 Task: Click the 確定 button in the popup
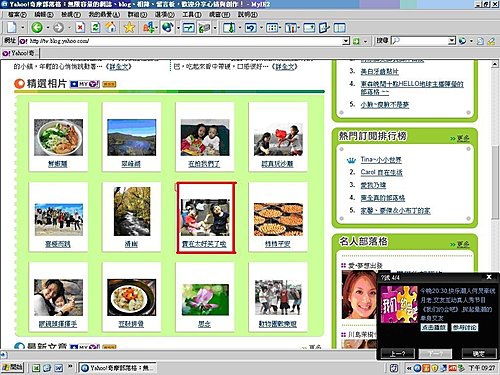pos(479,354)
